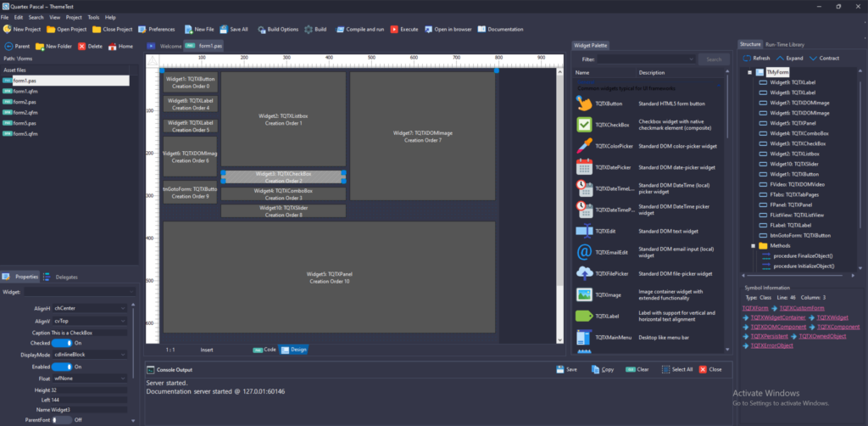Open the DisplayMode cdInlineBlock dropdown
Screen dimensions: 868x426
coord(90,355)
